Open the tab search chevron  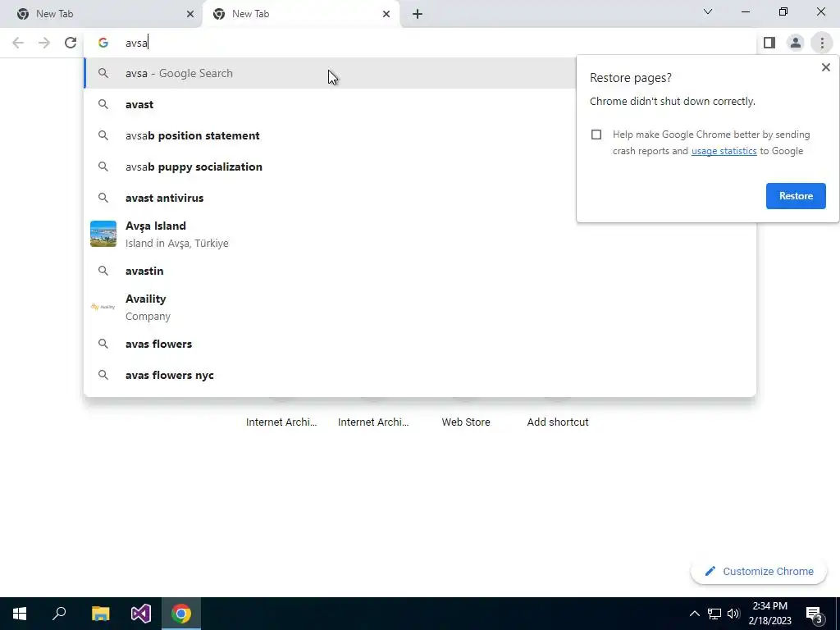708,11
